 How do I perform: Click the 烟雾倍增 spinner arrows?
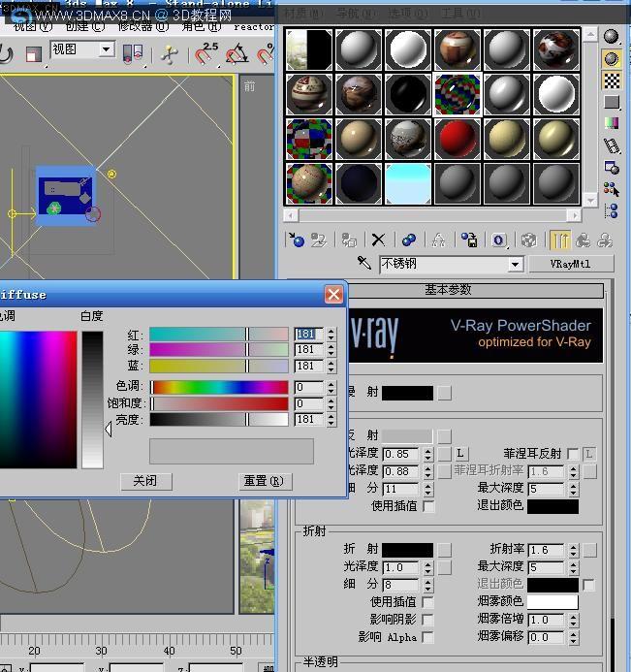(x=574, y=621)
